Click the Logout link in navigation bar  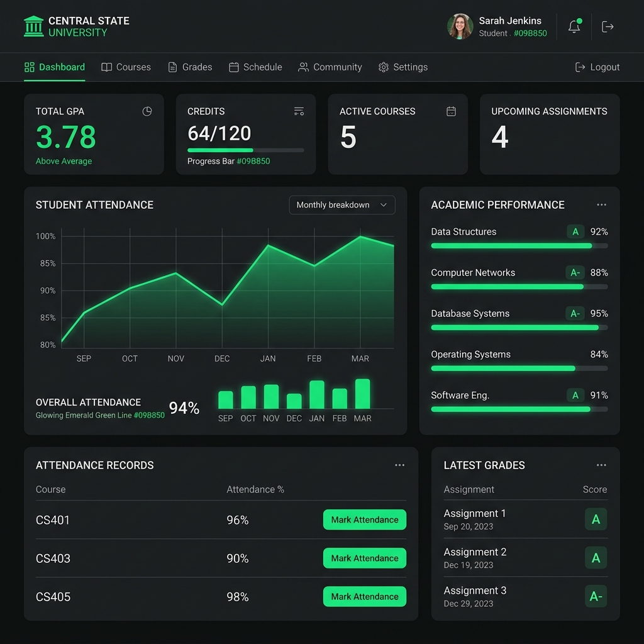tap(597, 67)
